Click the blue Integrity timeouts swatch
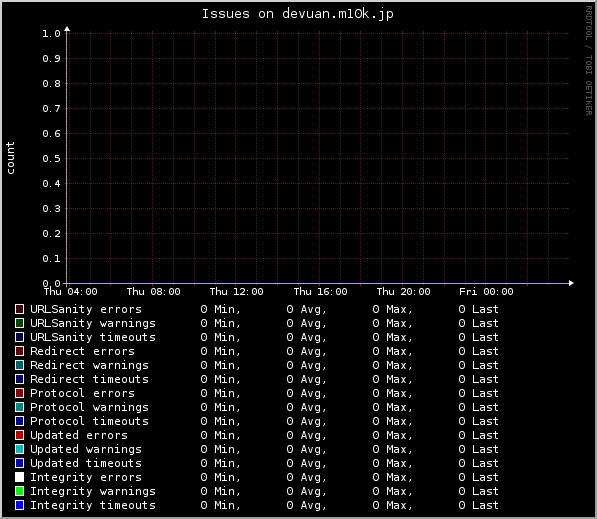The width and height of the screenshot is (597, 519). point(19,505)
